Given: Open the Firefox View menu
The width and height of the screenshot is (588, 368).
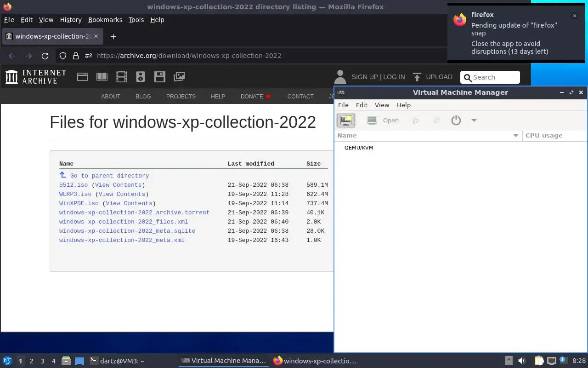Looking at the screenshot, I should [x=46, y=20].
